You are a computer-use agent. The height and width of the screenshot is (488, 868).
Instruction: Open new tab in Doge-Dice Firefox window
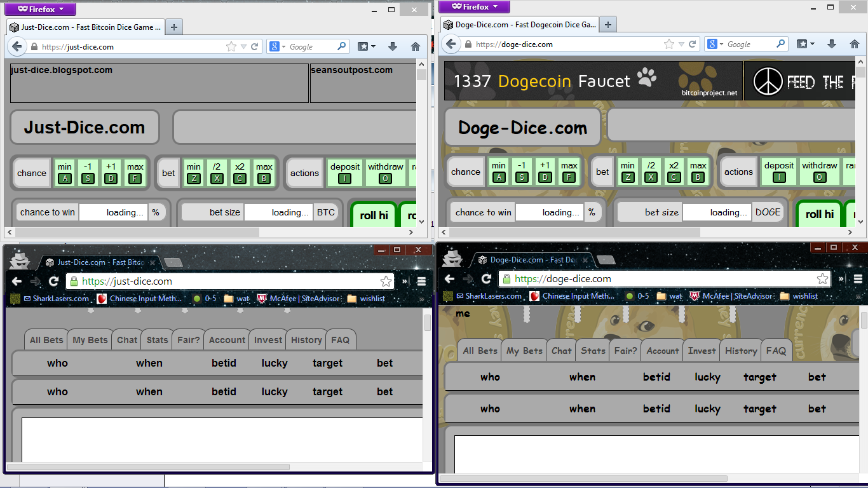(x=608, y=25)
